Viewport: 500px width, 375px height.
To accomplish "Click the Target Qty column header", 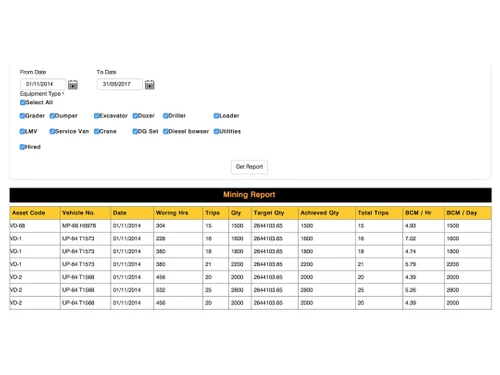I will 275,213.
